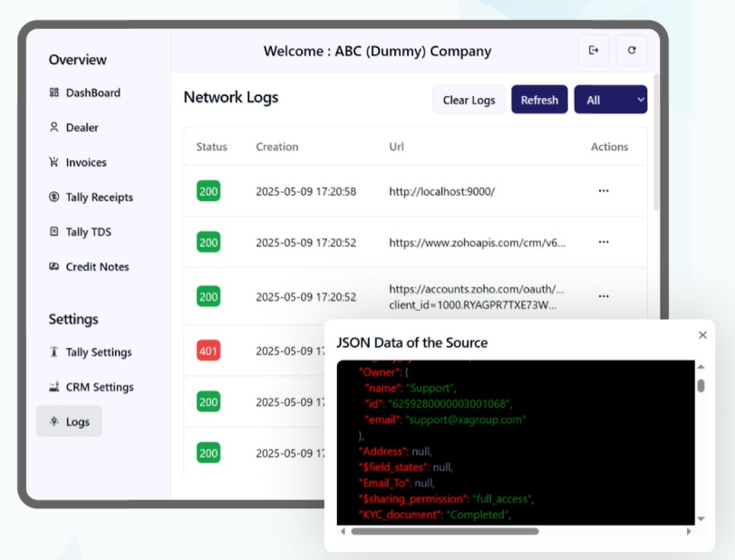The image size is (735, 560).
Task: Expand actions for zohoapis.com log row
Action: 604,242
